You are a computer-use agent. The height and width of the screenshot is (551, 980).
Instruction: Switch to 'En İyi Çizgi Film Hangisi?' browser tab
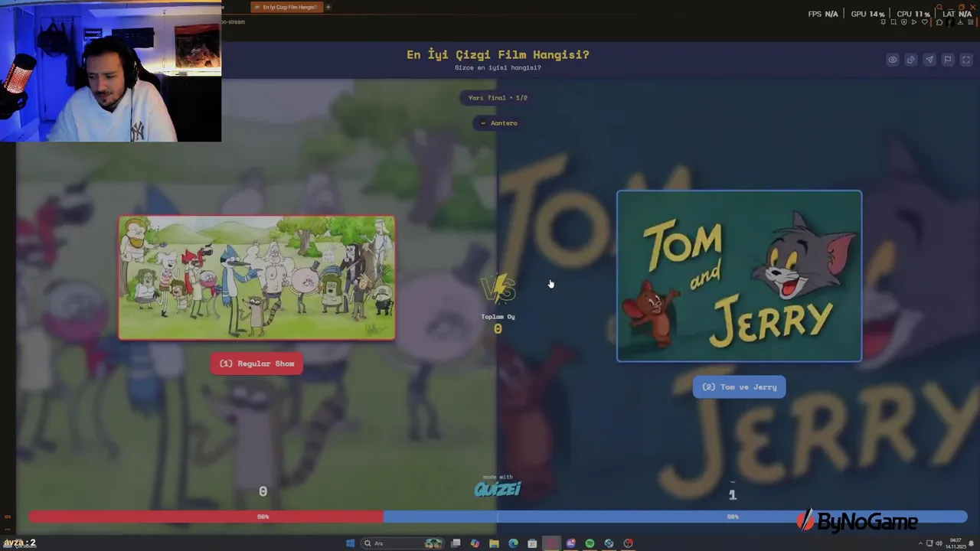tap(286, 7)
